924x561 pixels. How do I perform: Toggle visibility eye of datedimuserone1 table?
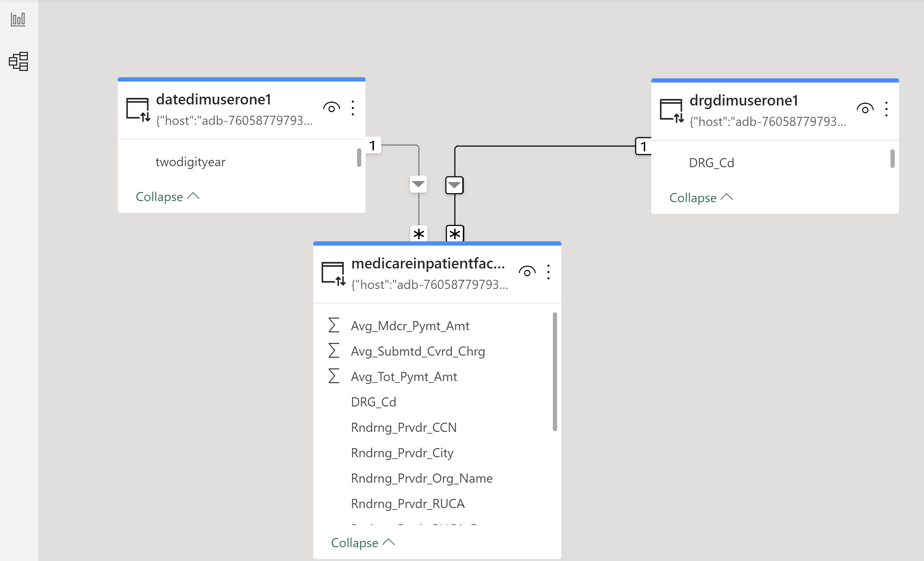(332, 108)
